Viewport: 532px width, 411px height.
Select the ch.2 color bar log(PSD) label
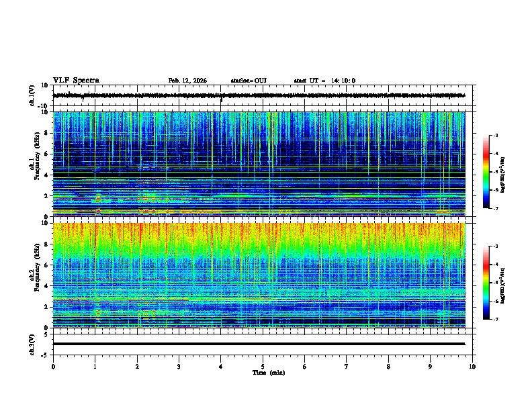(x=503, y=285)
